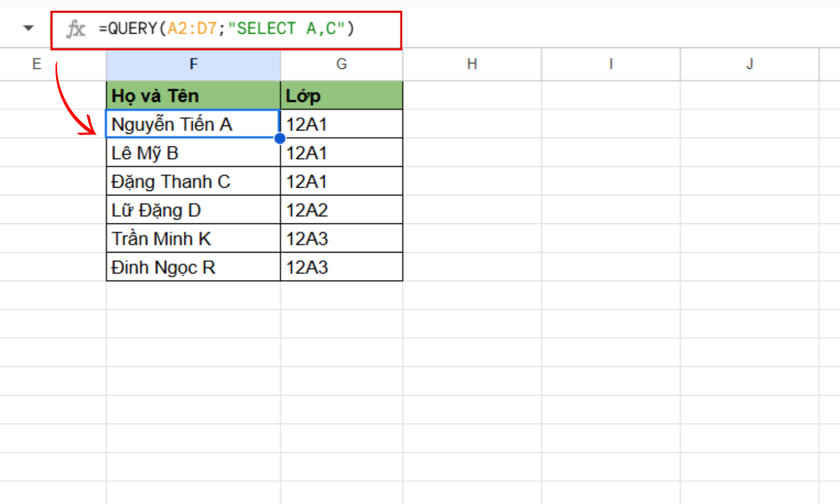The image size is (840, 504).
Task: Click the 'Lớp' header cell
Action: click(x=341, y=96)
